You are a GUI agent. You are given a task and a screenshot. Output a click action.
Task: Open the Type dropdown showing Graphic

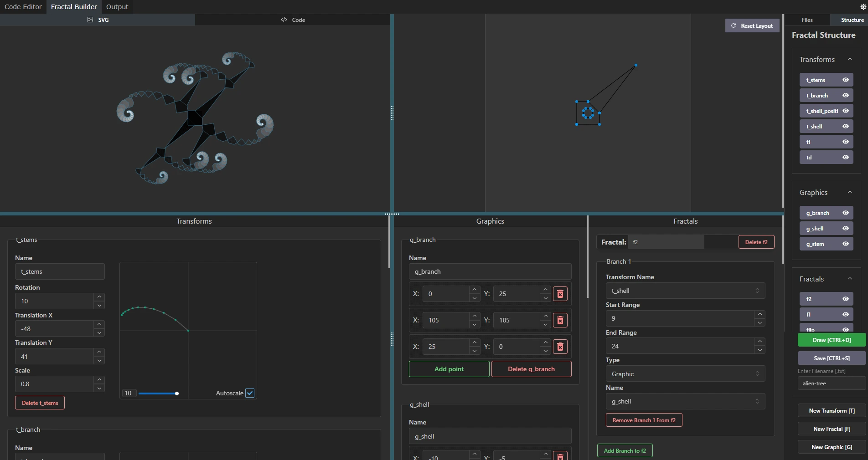click(x=685, y=374)
